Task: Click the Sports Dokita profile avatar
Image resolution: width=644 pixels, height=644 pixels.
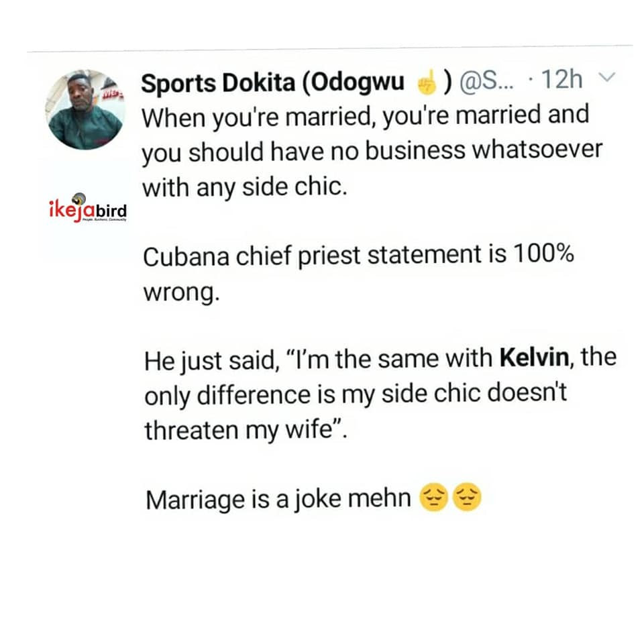Action: 85,111
